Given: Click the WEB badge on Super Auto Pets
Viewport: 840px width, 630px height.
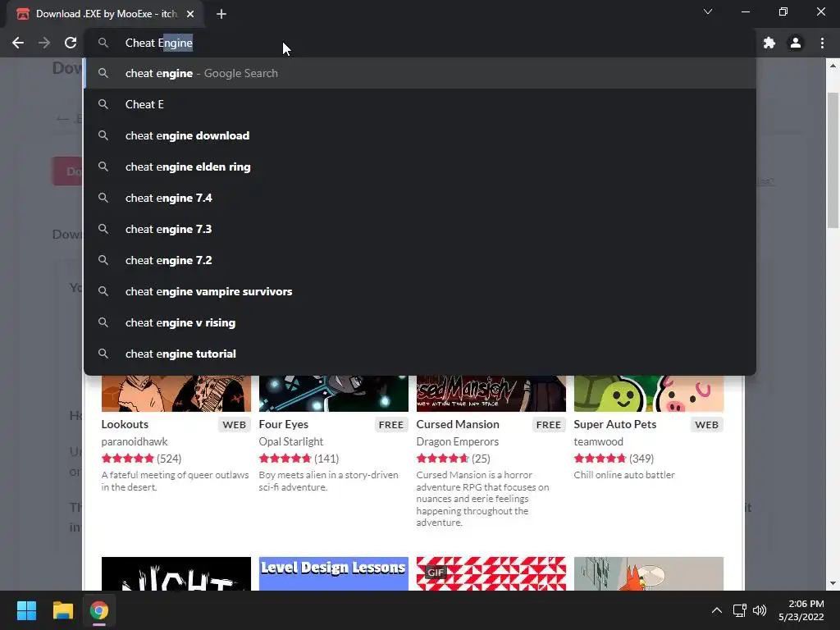Looking at the screenshot, I should [x=706, y=425].
